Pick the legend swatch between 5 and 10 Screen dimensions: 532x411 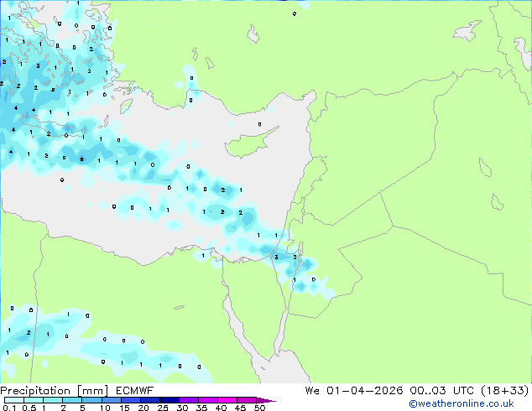click(92, 400)
